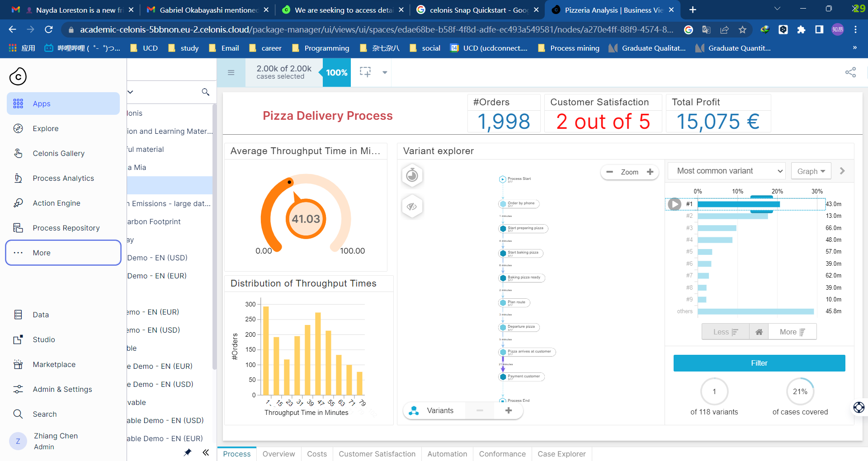The width and height of the screenshot is (868, 461).
Task: Click the throughput time stopwatch icon
Action: coord(412,175)
